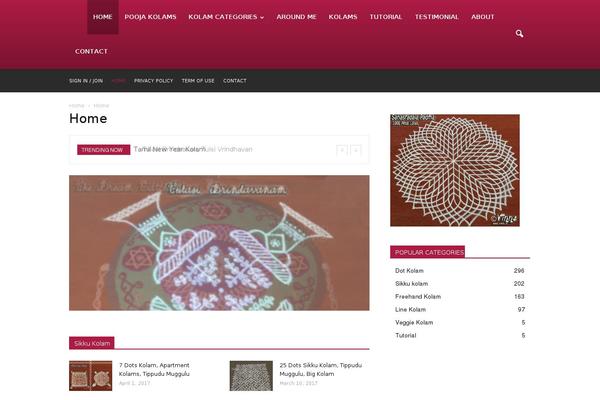
Task: Show previous trending item arrow
Action: point(342,150)
